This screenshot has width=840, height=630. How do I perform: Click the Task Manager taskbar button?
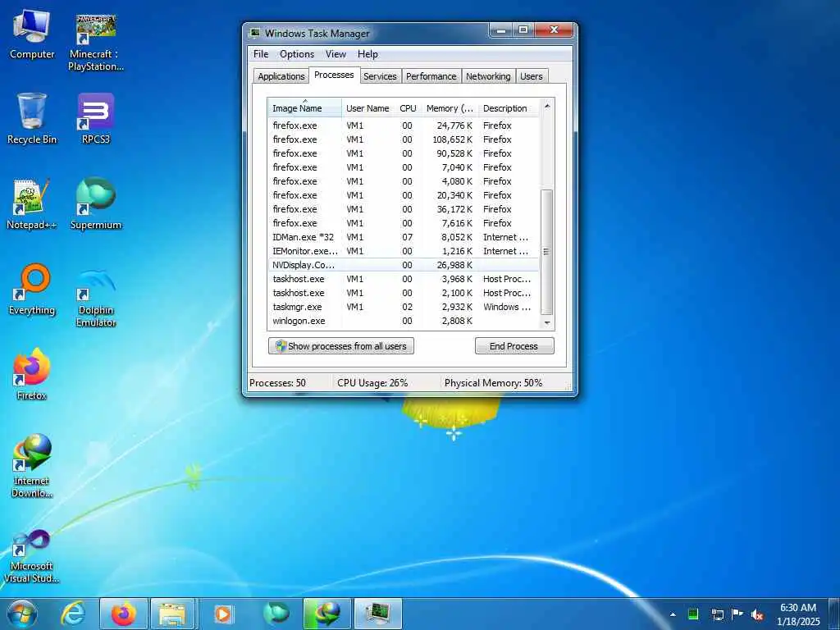(377, 614)
